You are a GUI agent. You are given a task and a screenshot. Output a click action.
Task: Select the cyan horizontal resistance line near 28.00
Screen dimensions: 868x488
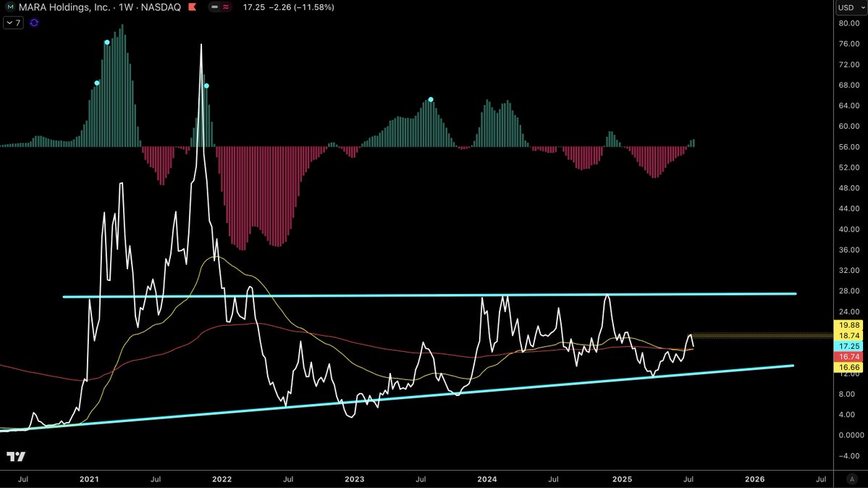pyautogui.click(x=429, y=295)
